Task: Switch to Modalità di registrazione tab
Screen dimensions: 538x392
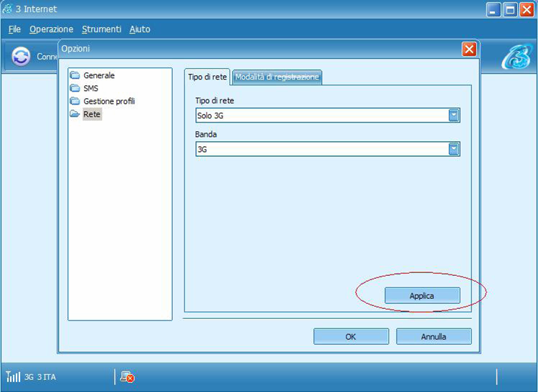Action: 277,77
